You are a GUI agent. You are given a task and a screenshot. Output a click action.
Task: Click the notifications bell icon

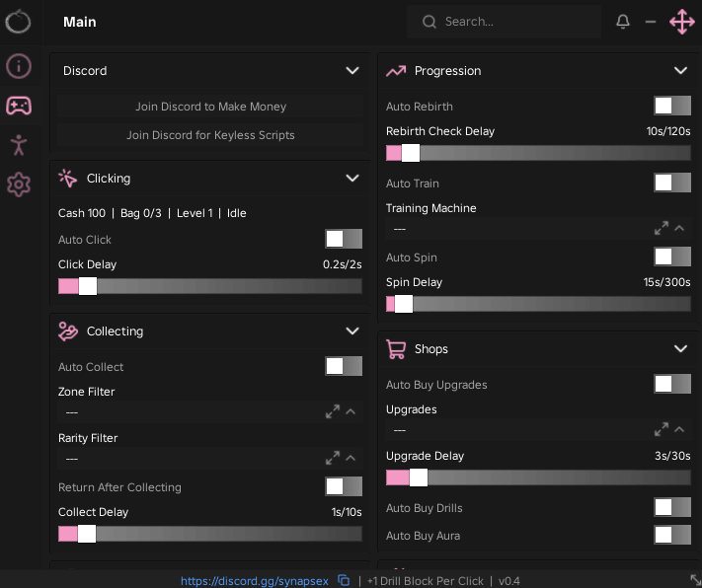point(623,21)
